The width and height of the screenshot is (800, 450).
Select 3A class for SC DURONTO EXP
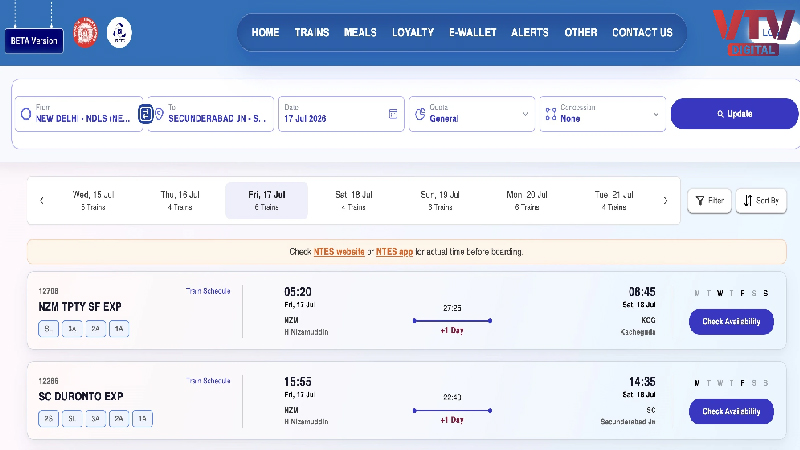coord(95,418)
